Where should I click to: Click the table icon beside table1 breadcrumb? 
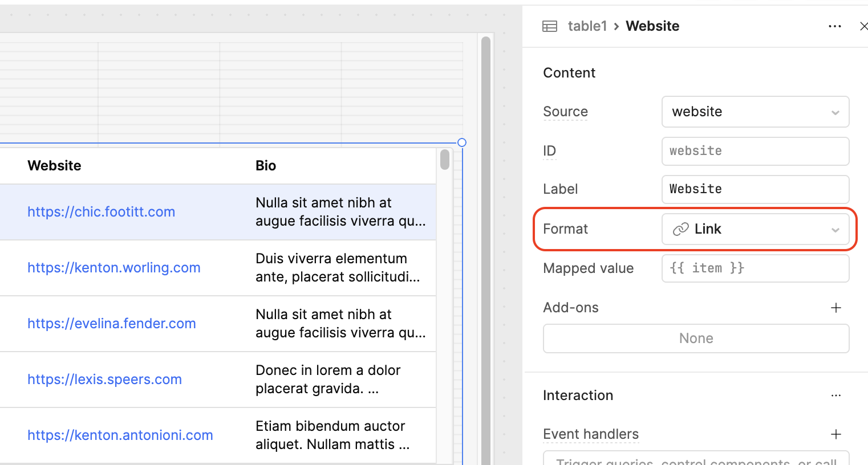(549, 26)
